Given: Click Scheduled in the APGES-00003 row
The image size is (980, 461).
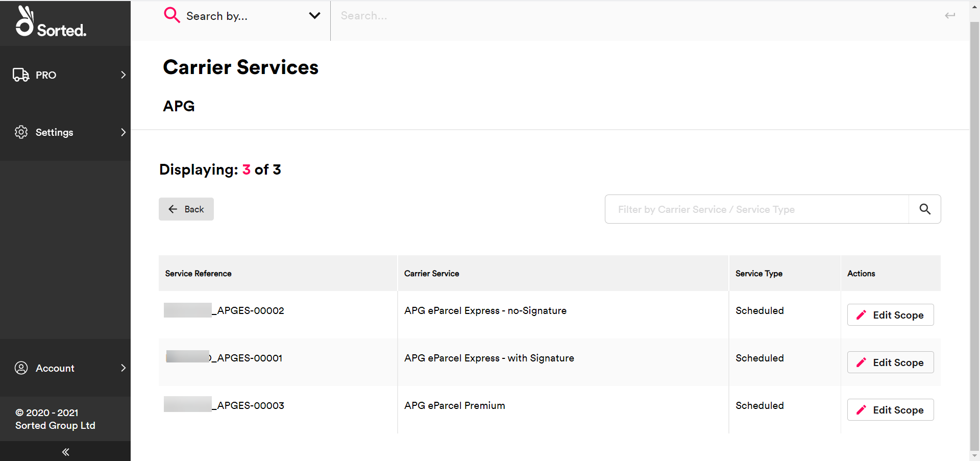Looking at the screenshot, I should [x=759, y=405].
